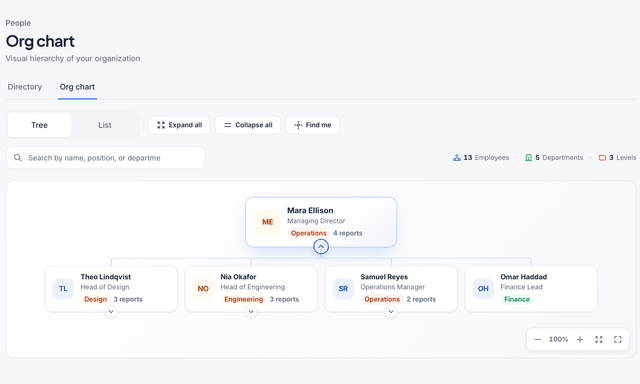This screenshot has width=640, height=384.
Task: Expand Nia Okafor's reports
Action: pos(251,312)
